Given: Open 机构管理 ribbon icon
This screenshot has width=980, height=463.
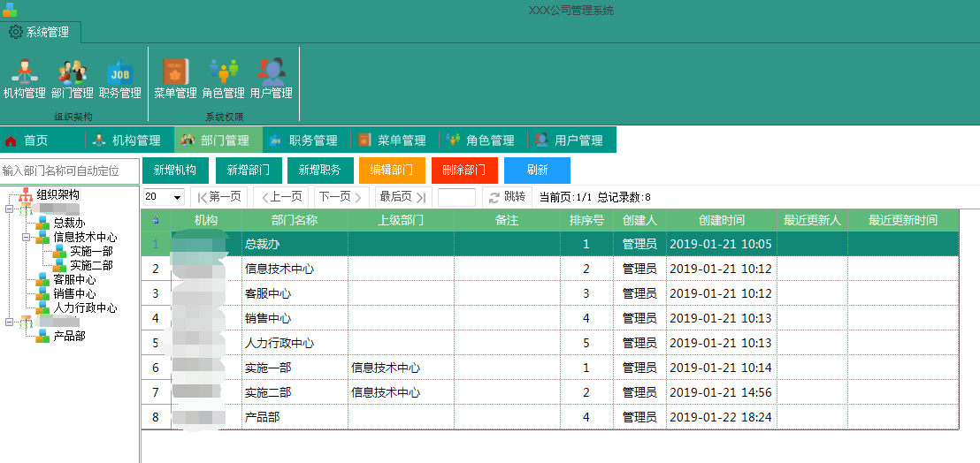Looking at the screenshot, I should click(25, 72).
